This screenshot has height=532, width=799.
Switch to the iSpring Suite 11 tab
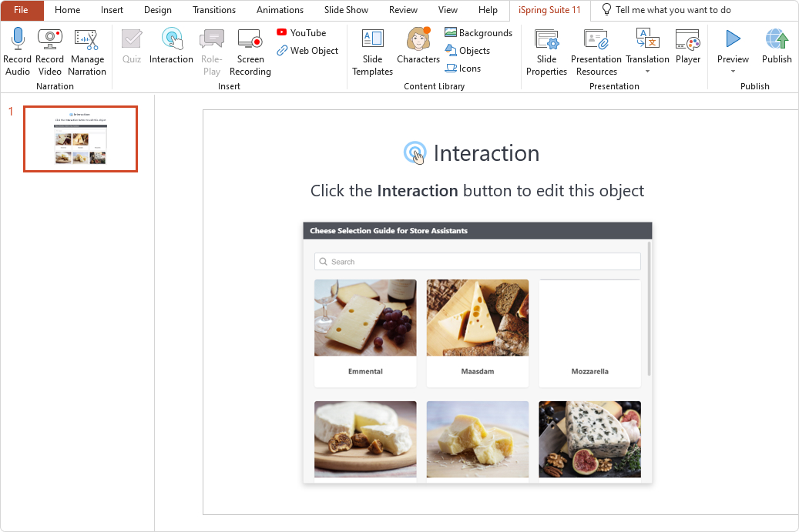pyautogui.click(x=549, y=10)
